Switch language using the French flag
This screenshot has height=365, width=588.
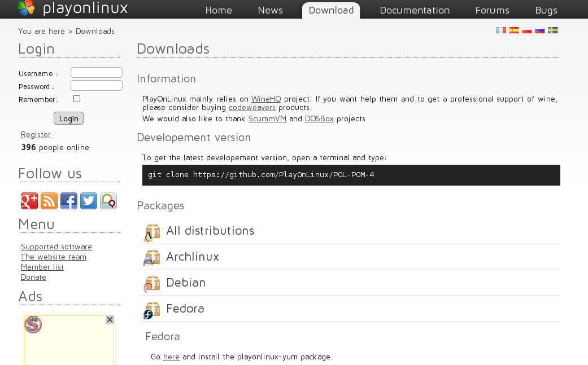[501, 30]
